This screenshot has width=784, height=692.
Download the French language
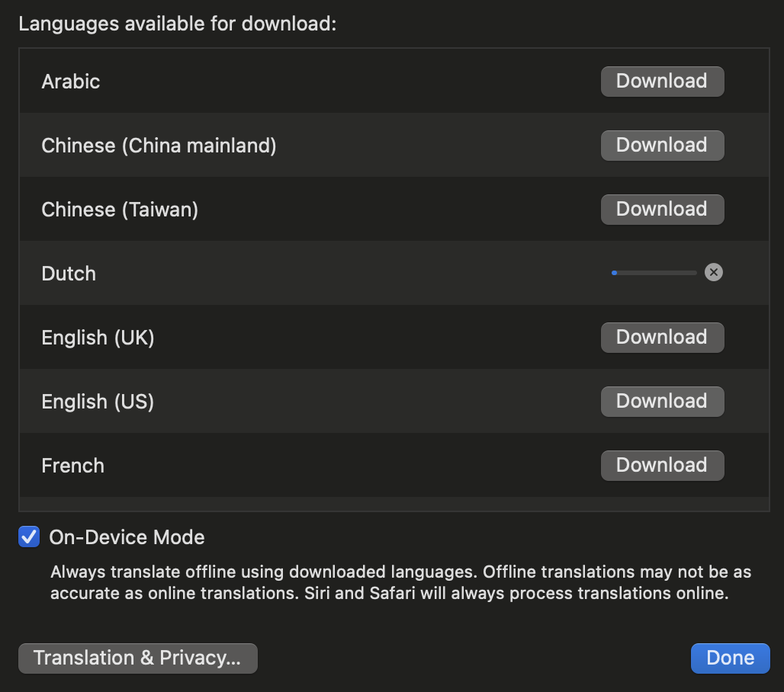tap(662, 465)
